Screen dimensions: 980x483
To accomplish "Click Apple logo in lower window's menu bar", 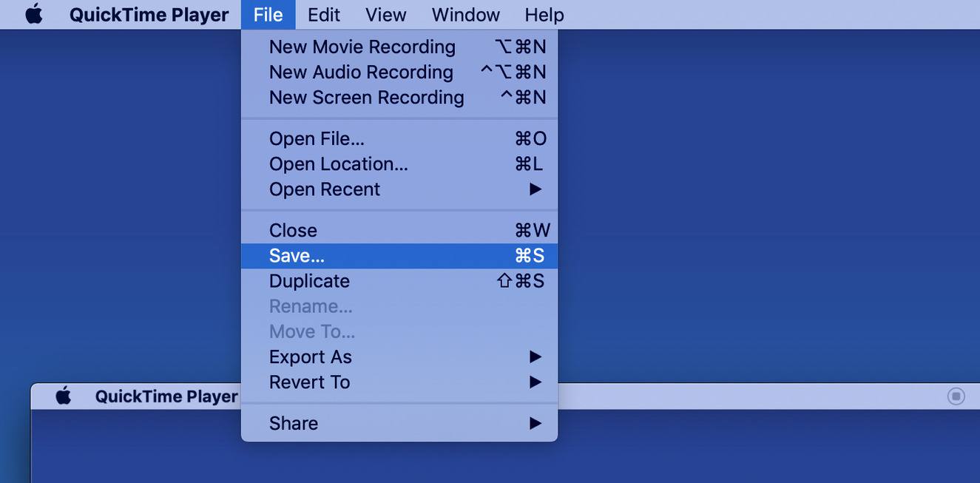I will coord(64,396).
